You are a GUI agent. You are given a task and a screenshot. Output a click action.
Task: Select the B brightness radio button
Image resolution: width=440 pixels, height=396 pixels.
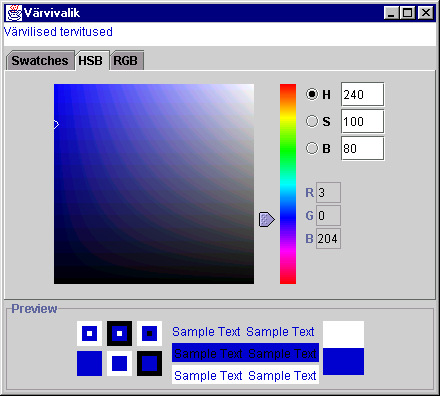[312, 148]
